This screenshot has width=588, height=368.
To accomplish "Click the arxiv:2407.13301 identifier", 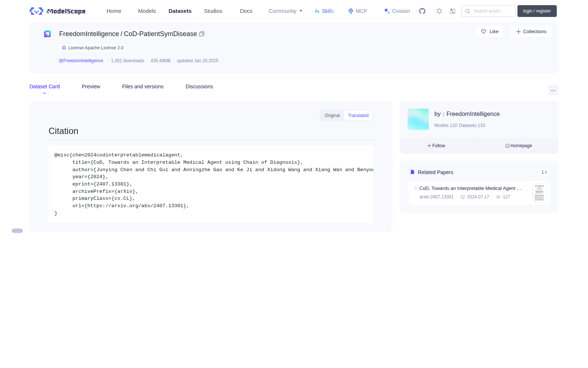I will coord(437,197).
